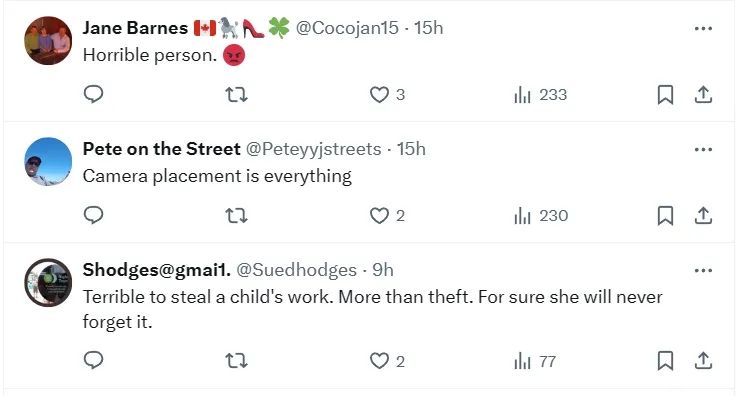Open more options for Shodges' tweet
Viewport: 750px width, 396px height.
(703, 271)
